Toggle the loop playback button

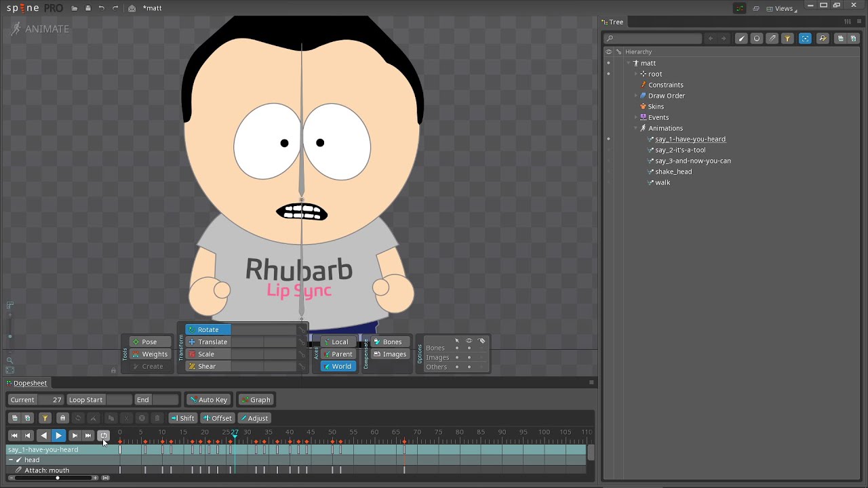click(104, 436)
